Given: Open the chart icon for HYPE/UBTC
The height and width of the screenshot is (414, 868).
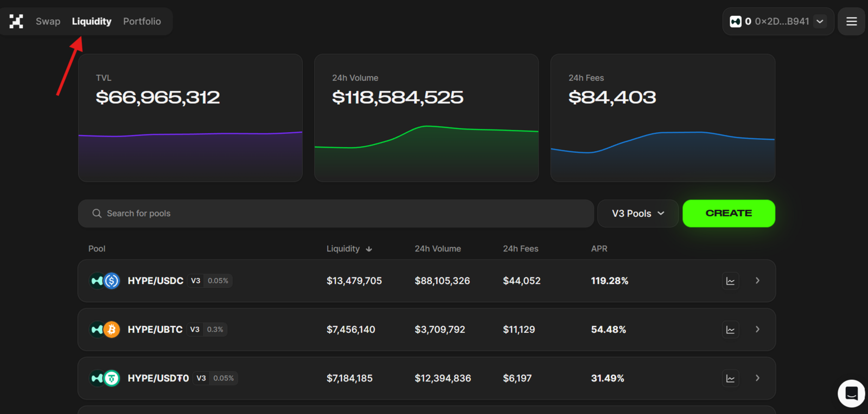Looking at the screenshot, I should 731,329.
